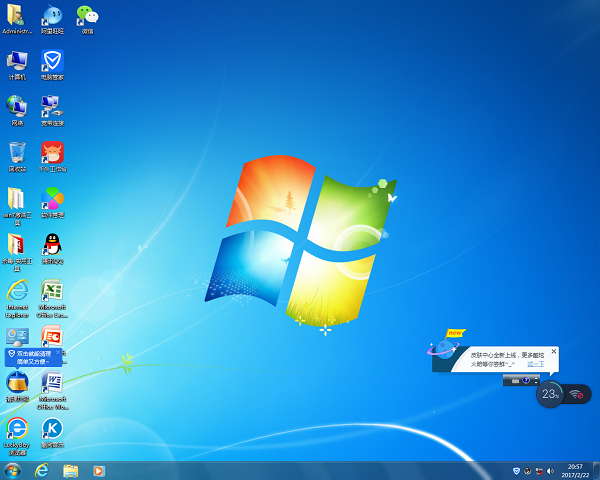Screen dimensions: 600x480
Task: Open the Windows Start menu
Action: coord(14,469)
